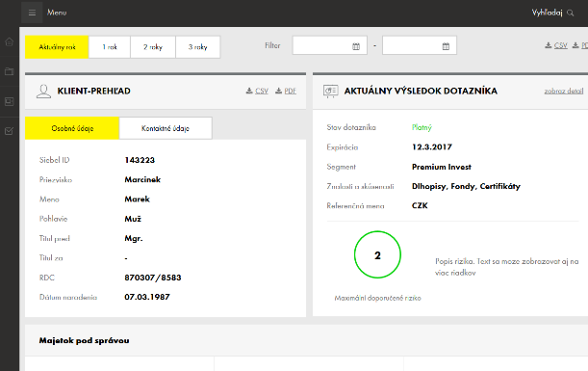Screen dimensions: 588x371
Task: Click RDC value 870307/8583
Action: coord(153,278)
